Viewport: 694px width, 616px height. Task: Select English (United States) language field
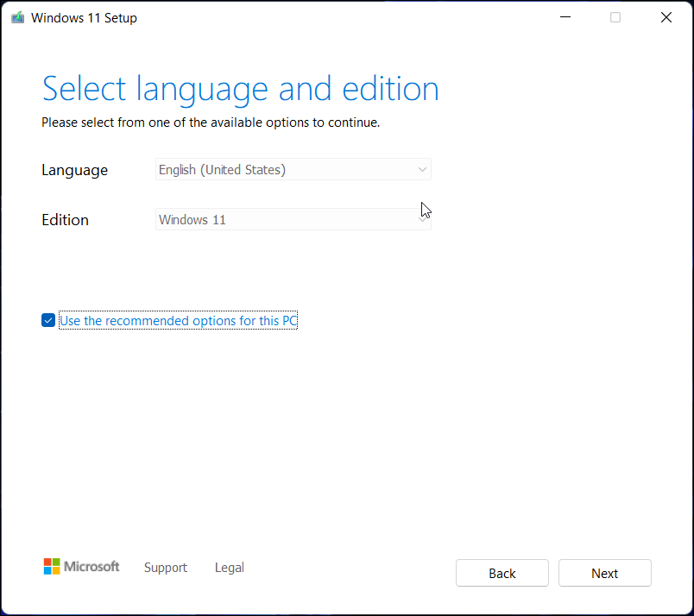pos(293,169)
